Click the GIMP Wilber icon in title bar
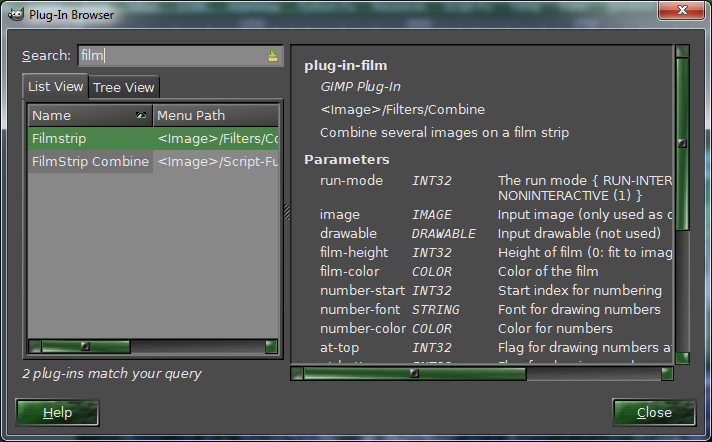This screenshot has width=712, height=442. [x=15, y=14]
